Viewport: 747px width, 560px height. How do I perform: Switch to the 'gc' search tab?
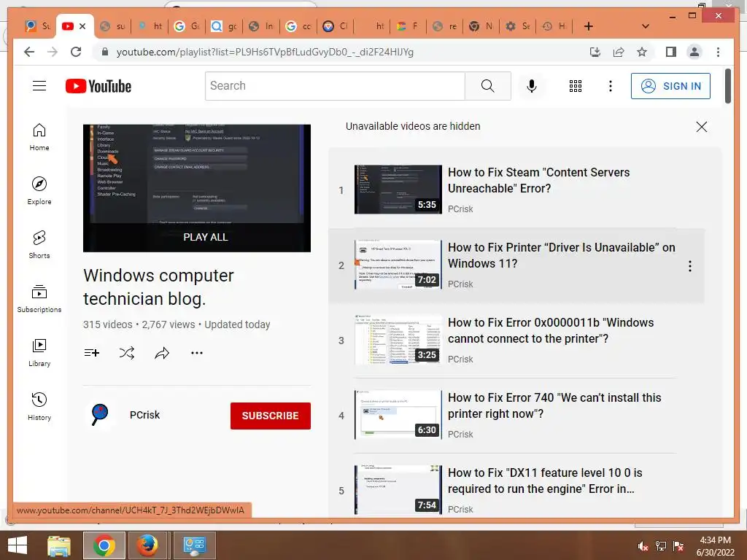pos(224,26)
